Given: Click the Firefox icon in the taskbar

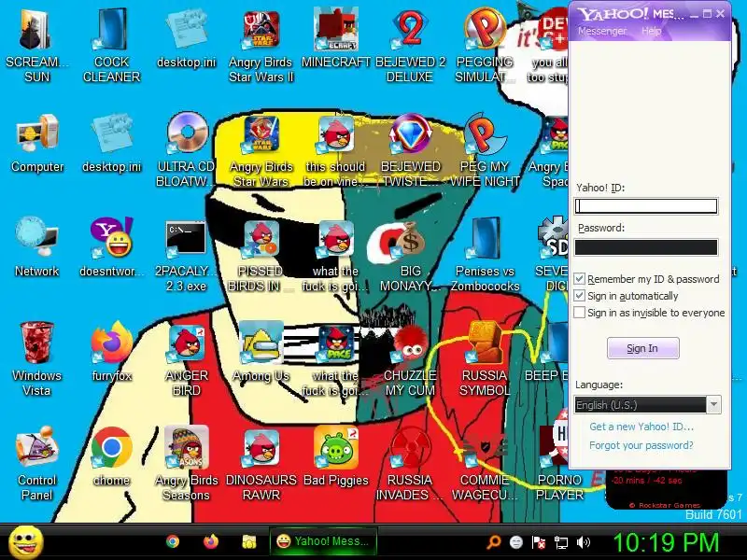Looking at the screenshot, I should tap(211, 541).
